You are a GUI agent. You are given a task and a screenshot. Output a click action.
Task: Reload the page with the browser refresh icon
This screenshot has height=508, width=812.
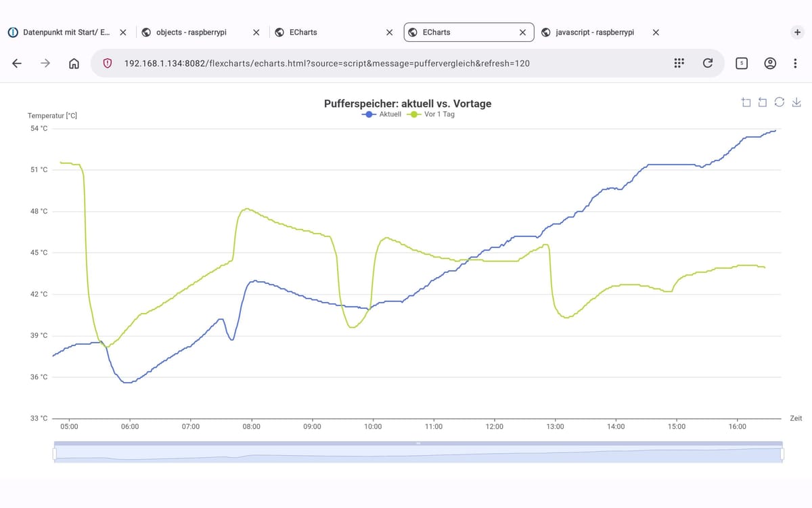(708, 63)
